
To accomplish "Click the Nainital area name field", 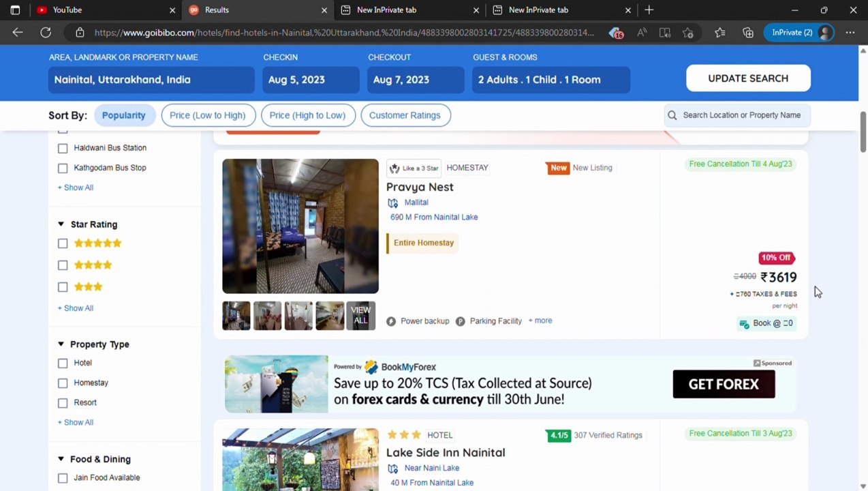I will (x=151, y=80).
